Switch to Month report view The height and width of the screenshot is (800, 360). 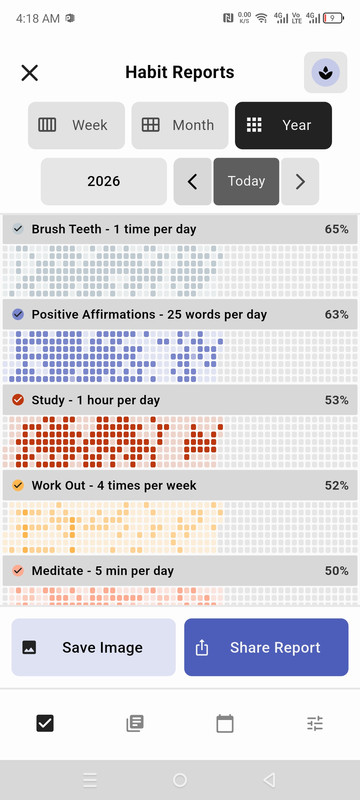click(x=180, y=125)
